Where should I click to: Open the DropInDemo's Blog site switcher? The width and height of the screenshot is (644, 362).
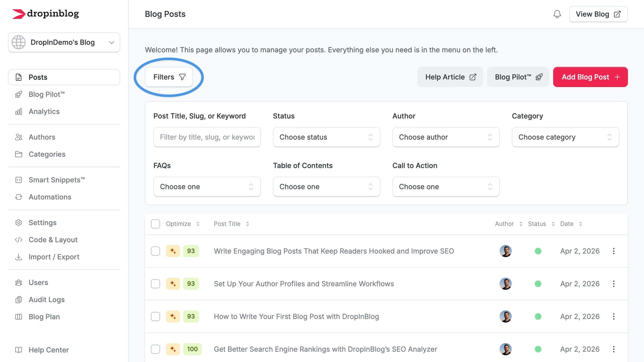click(x=64, y=42)
